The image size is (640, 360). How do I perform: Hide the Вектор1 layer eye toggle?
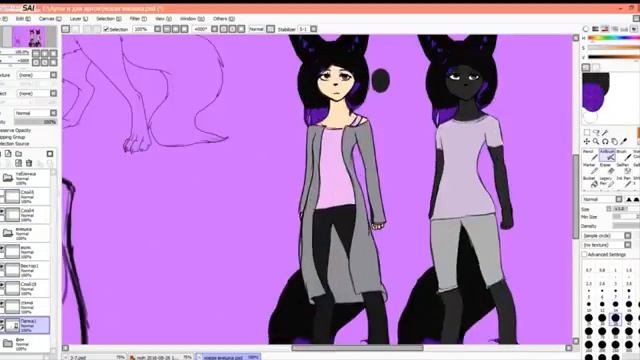click(2, 267)
